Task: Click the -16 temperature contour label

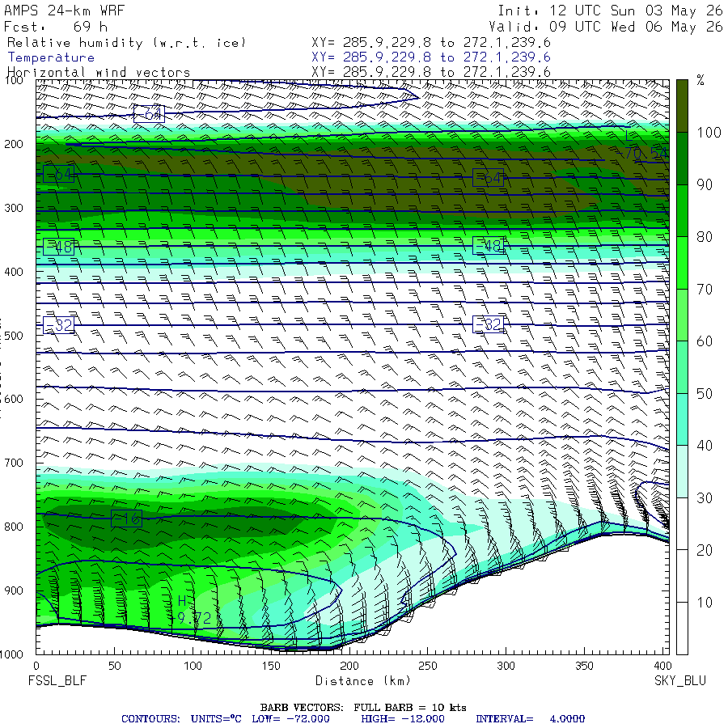Action: click(x=126, y=518)
